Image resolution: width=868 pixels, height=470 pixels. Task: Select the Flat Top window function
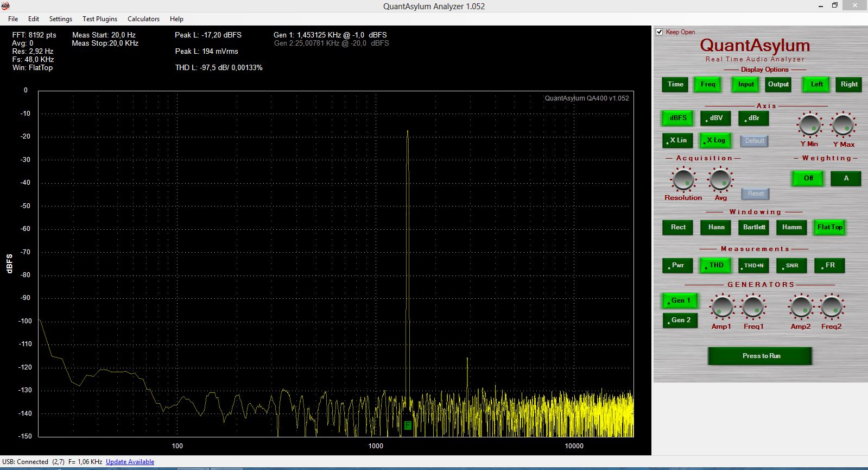(x=829, y=227)
